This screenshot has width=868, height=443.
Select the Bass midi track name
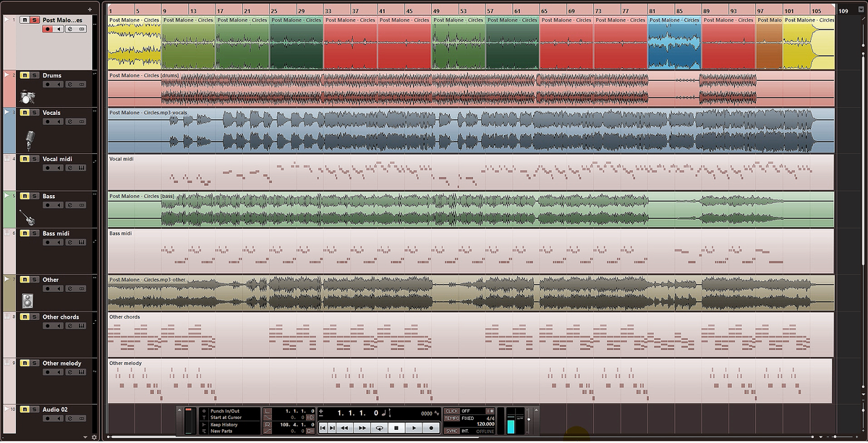[56, 233]
